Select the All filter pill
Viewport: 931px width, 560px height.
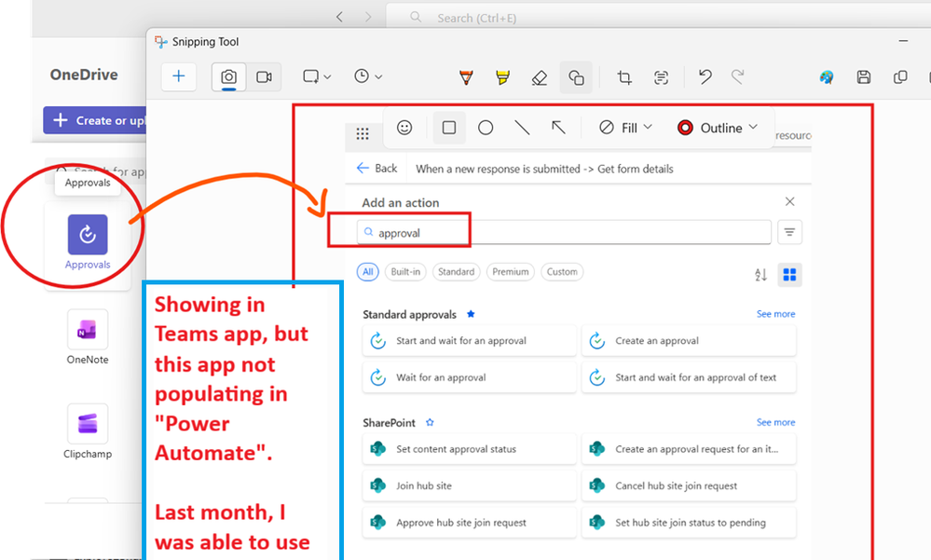[367, 272]
